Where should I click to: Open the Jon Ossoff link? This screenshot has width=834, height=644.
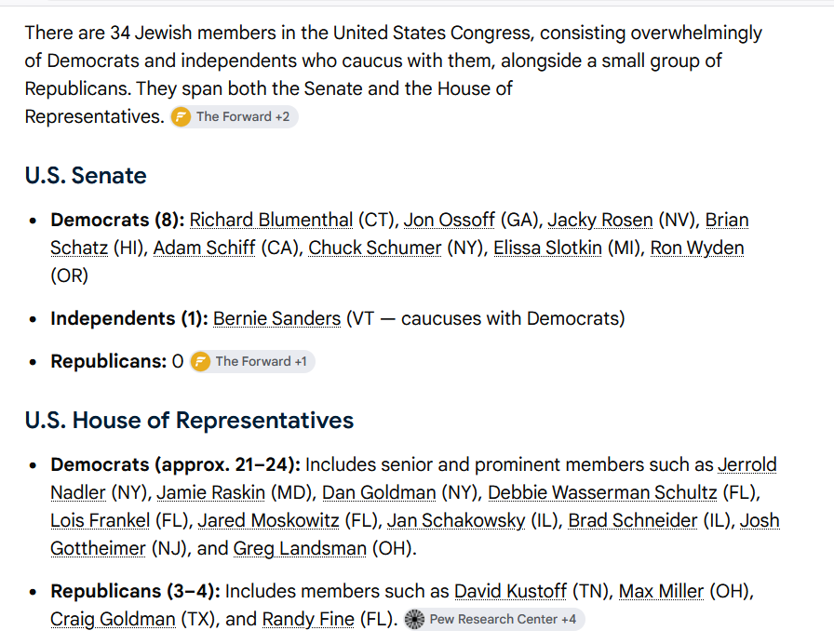[x=450, y=221]
